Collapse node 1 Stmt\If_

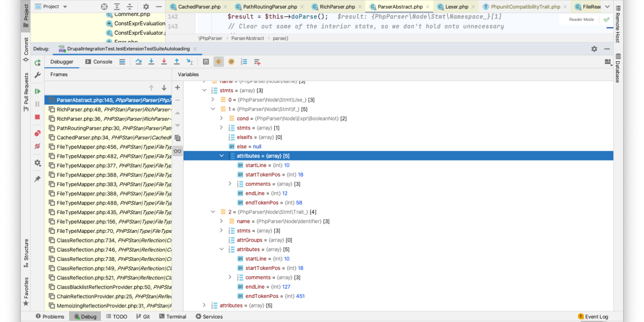coord(213,109)
